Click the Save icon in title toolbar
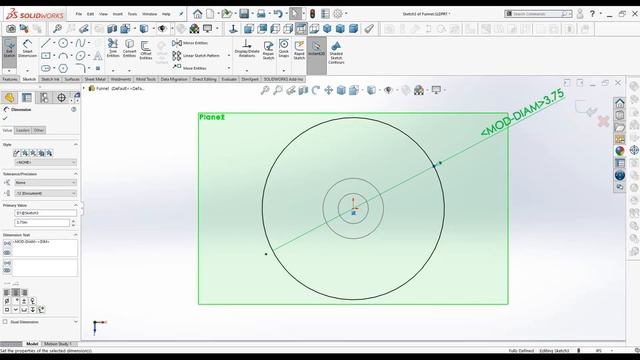 244,14
